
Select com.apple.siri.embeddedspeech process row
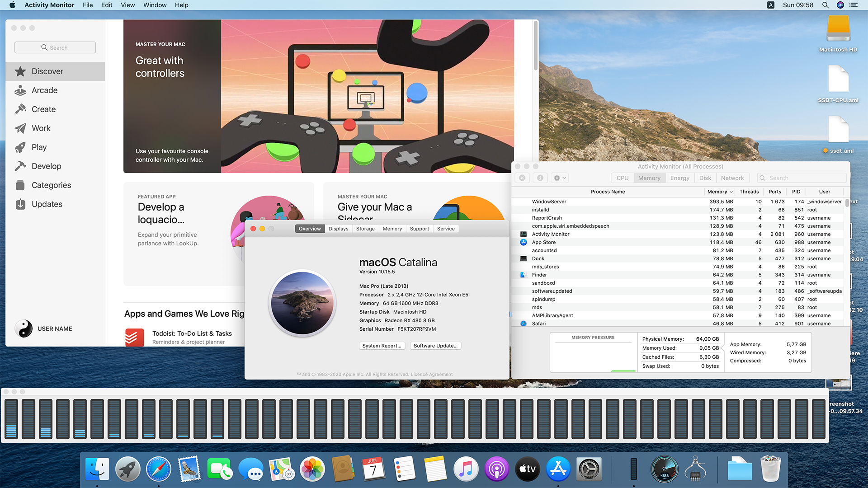tap(678, 226)
